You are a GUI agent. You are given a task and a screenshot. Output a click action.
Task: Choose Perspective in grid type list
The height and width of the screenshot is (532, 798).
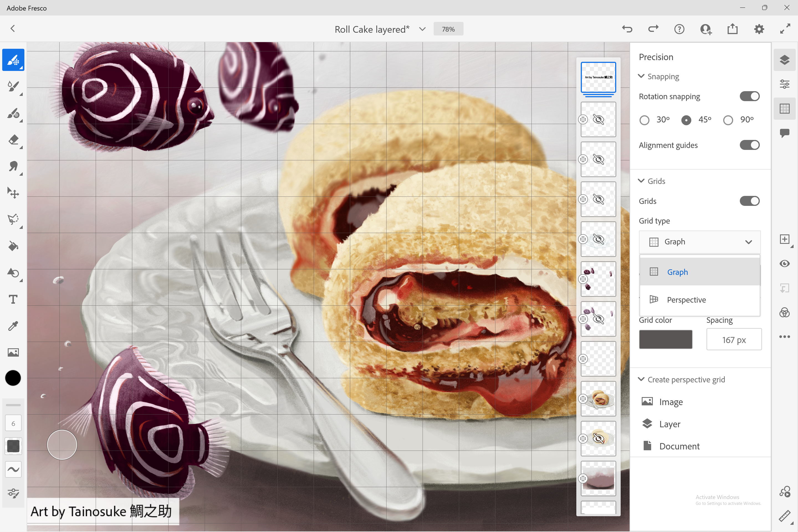point(700,300)
